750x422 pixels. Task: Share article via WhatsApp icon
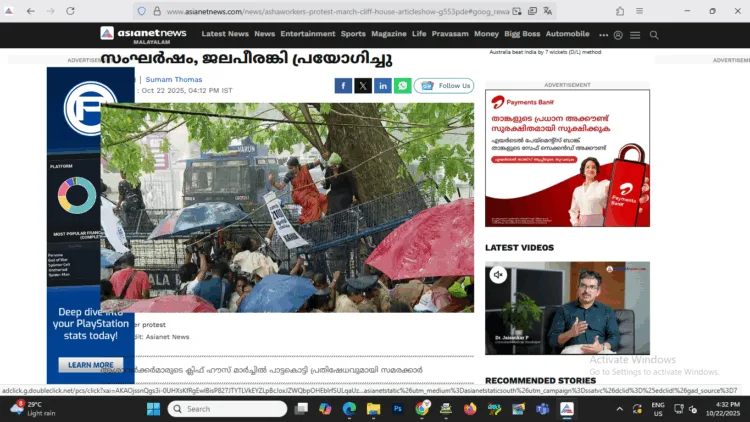point(402,86)
